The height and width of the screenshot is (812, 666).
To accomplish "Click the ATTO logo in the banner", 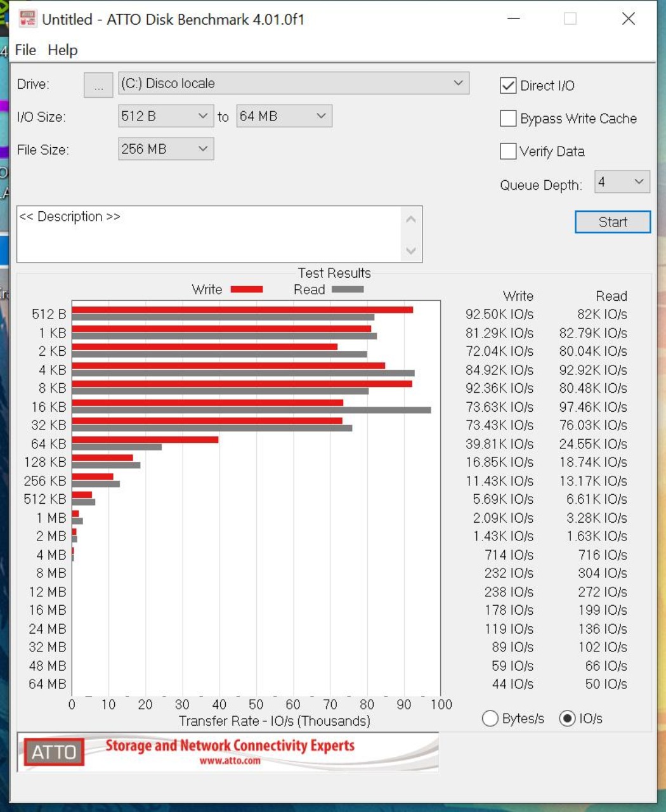I will pyautogui.click(x=54, y=752).
